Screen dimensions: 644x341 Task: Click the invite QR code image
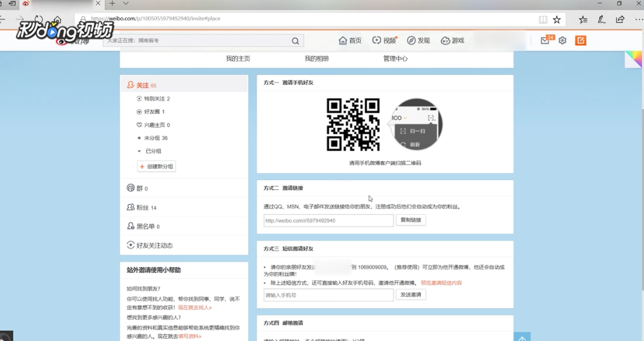pos(353,124)
